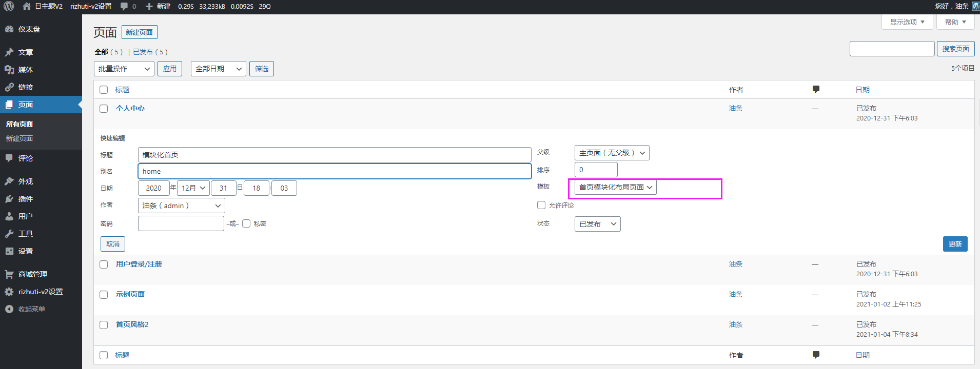Click the plus icon for new content

click(x=149, y=6)
